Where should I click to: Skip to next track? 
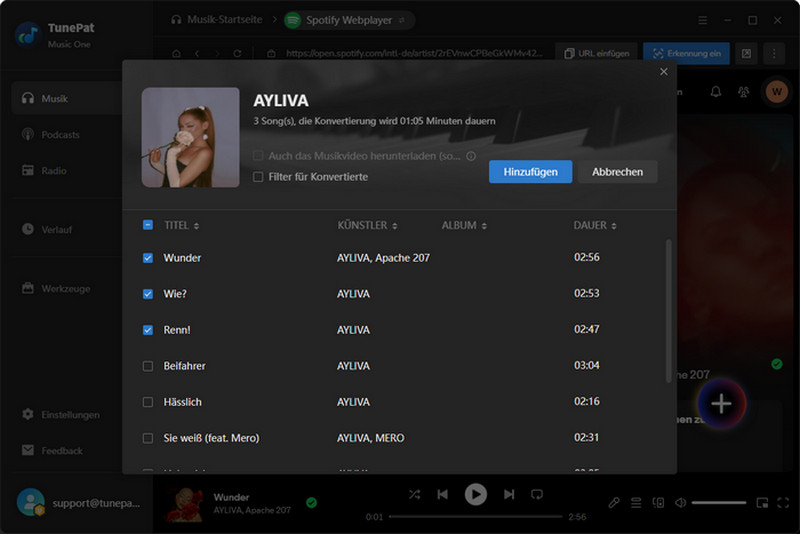(509, 494)
